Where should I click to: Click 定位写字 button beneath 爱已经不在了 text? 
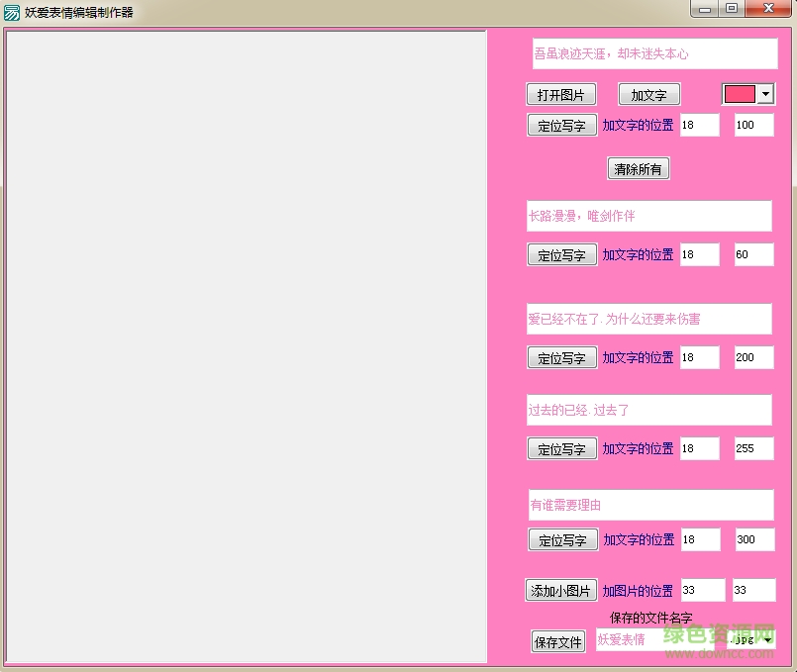[562, 358]
